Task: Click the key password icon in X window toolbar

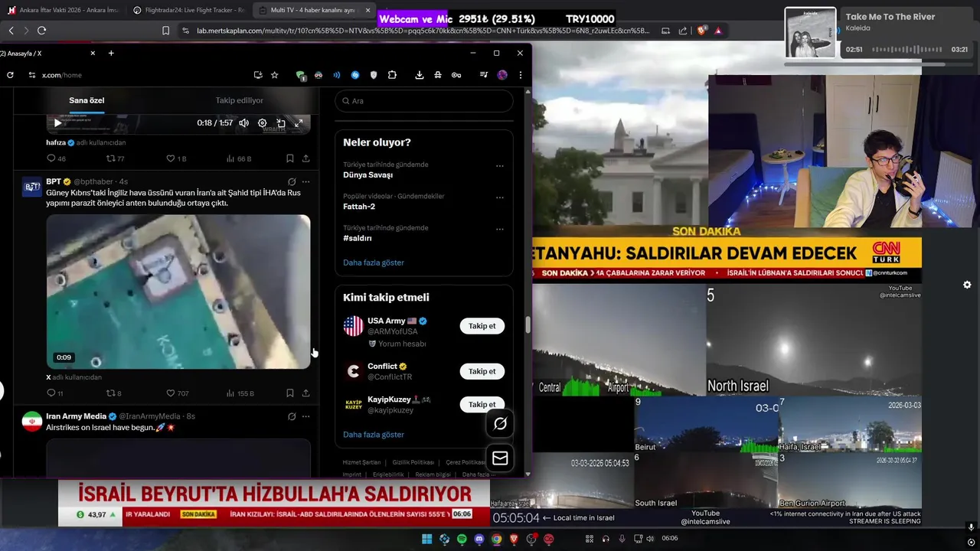Action: pyautogui.click(x=456, y=75)
